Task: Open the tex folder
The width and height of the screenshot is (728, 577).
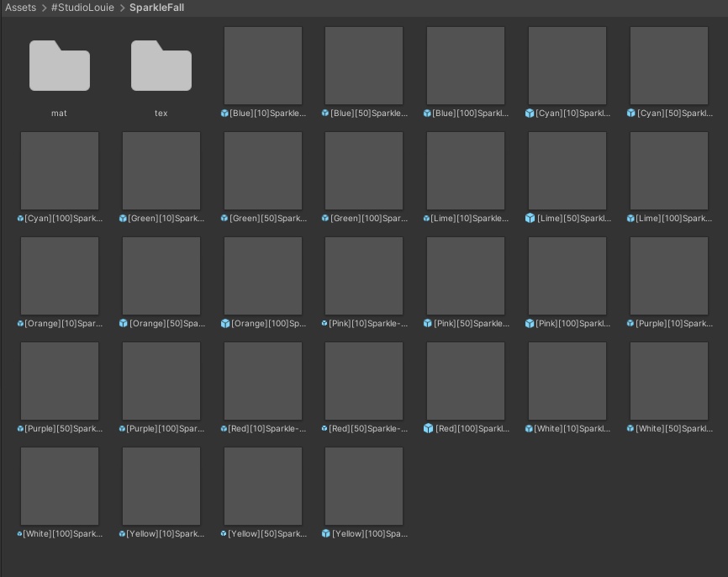Action: click(161, 66)
